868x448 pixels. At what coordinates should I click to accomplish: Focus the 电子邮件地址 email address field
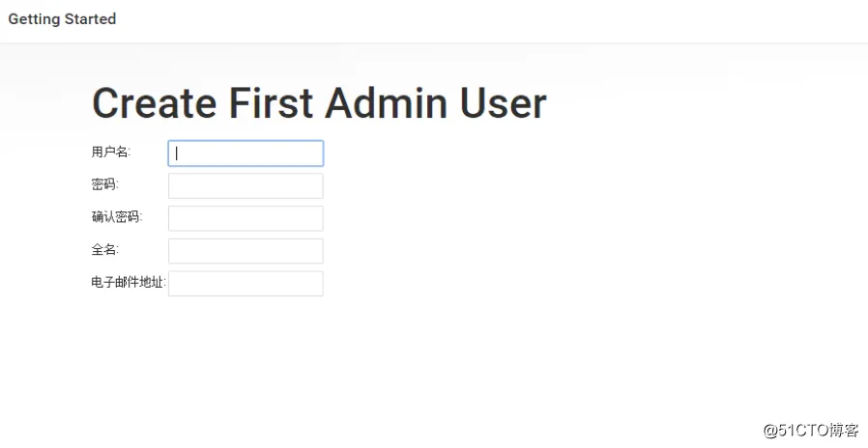click(x=246, y=284)
